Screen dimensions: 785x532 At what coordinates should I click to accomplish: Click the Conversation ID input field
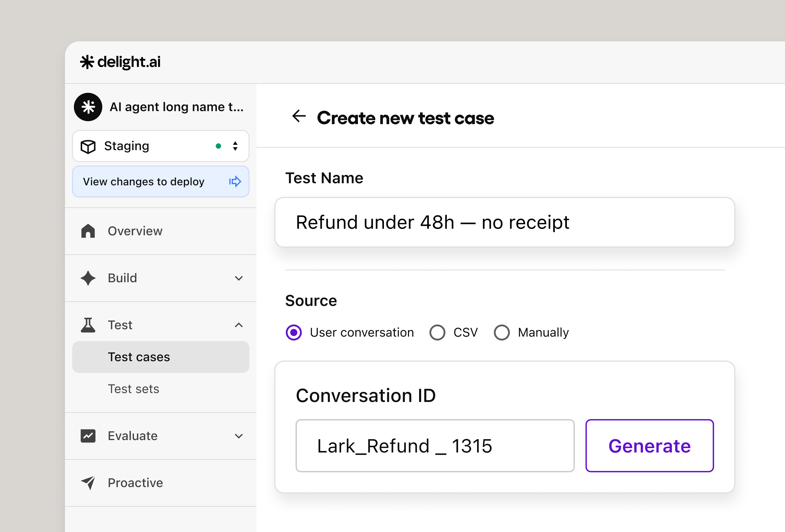[x=435, y=446]
